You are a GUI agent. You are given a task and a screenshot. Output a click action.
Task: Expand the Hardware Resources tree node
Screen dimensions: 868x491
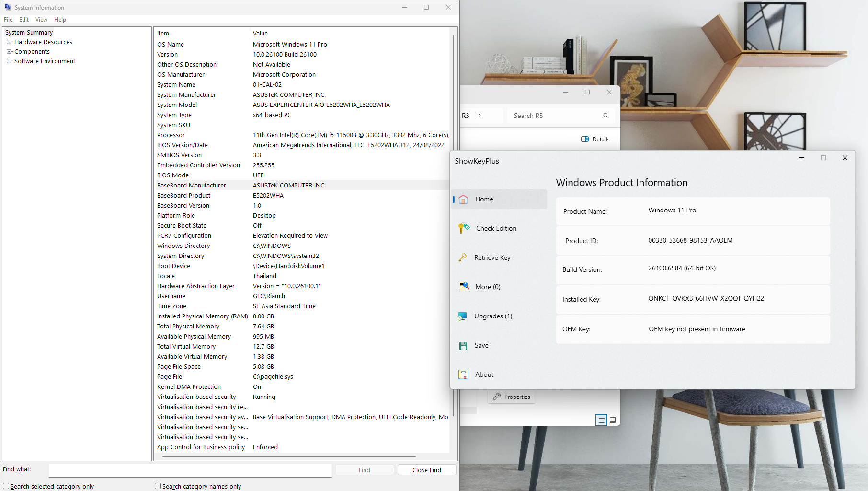point(9,42)
